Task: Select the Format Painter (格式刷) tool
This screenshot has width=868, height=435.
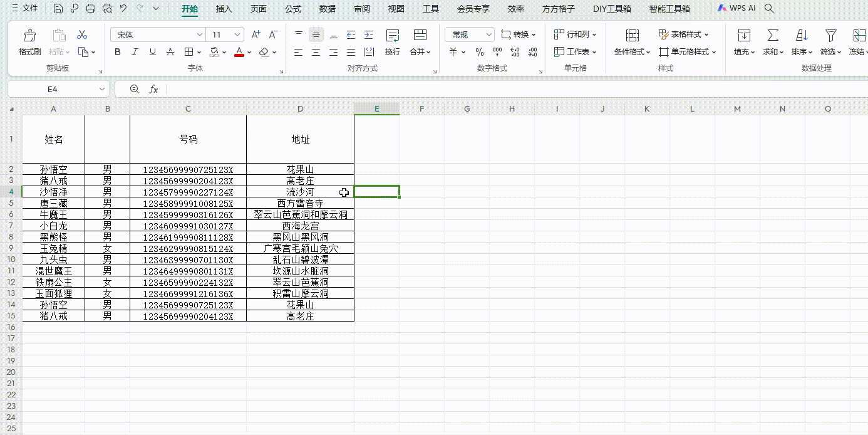Action: [x=29, y=43]
